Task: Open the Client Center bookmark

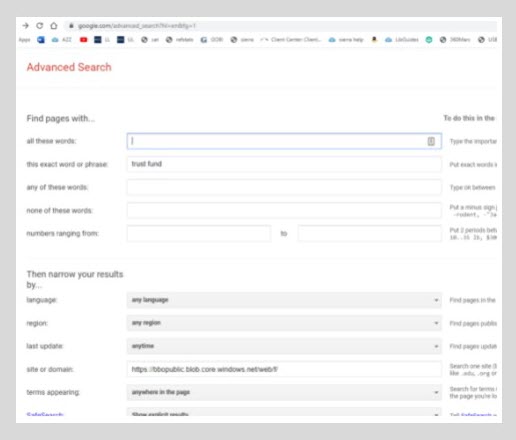Action: [291, 40]
